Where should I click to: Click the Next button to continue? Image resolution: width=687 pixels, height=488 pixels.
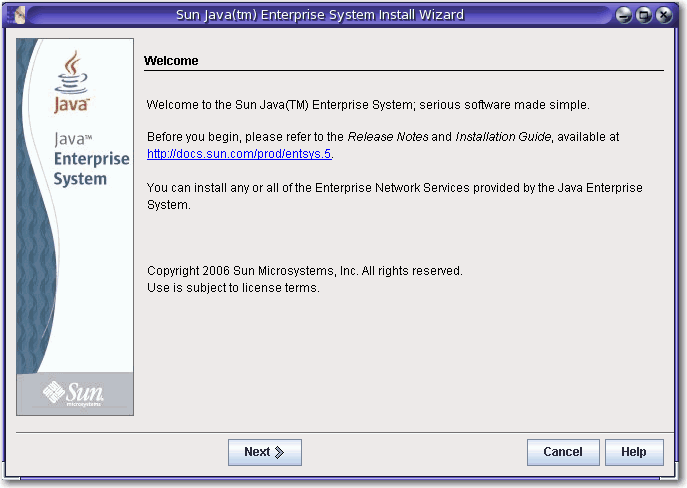point(265,452)
